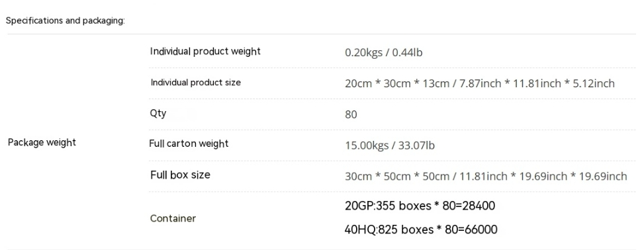Click the 'Specifications and packaging:' heading
644x250 pixels.
[66, 21]
